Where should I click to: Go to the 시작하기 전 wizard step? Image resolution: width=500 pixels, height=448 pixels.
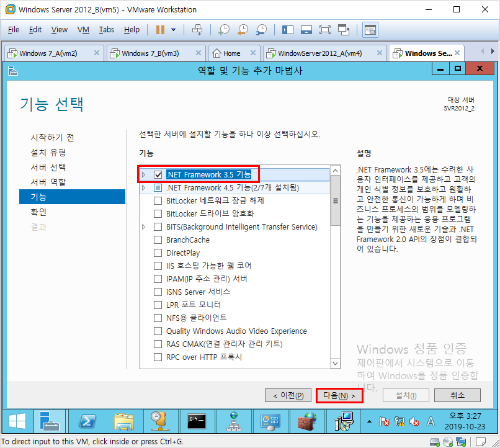[52, 137]
